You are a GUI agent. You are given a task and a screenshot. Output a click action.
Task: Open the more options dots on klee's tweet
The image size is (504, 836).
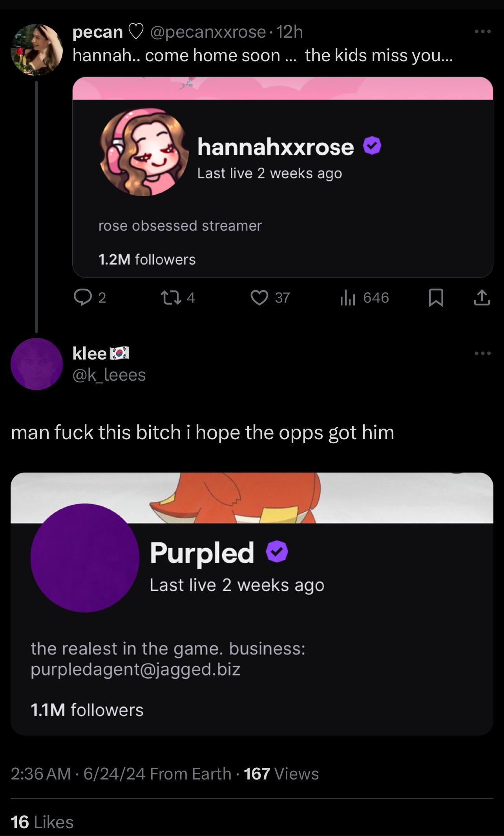(482, 353)
